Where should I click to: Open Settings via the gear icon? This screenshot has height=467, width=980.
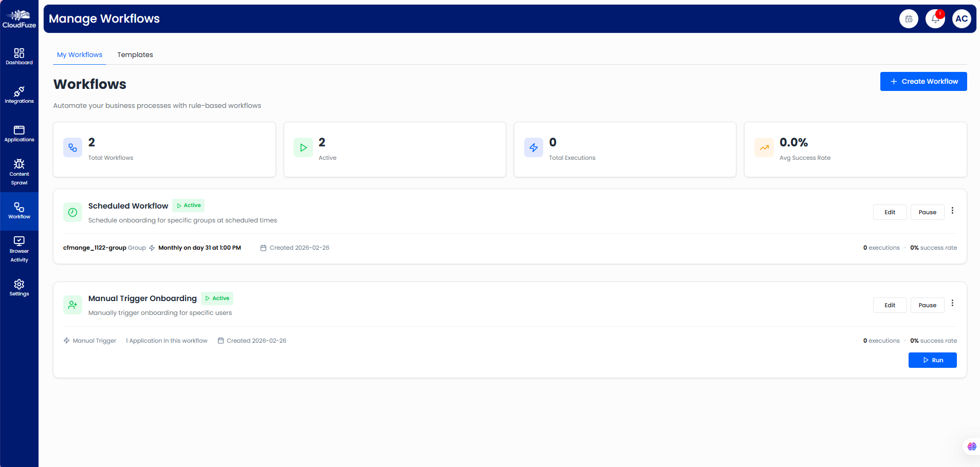click(x=19, y=287)
